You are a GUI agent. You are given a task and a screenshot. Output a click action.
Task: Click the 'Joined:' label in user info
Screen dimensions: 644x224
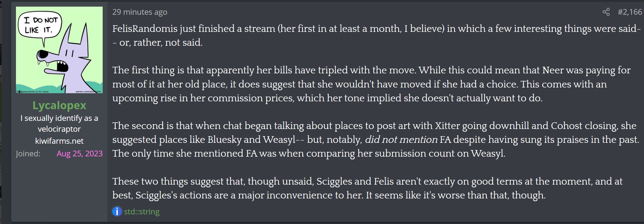pyautogui.click(x=28, y=154)
